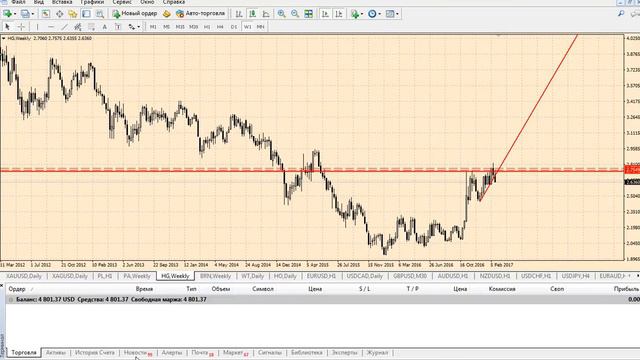
Task: Open the Strategy Tester icon
Action: pyautogui.click(x=100, y=14)
